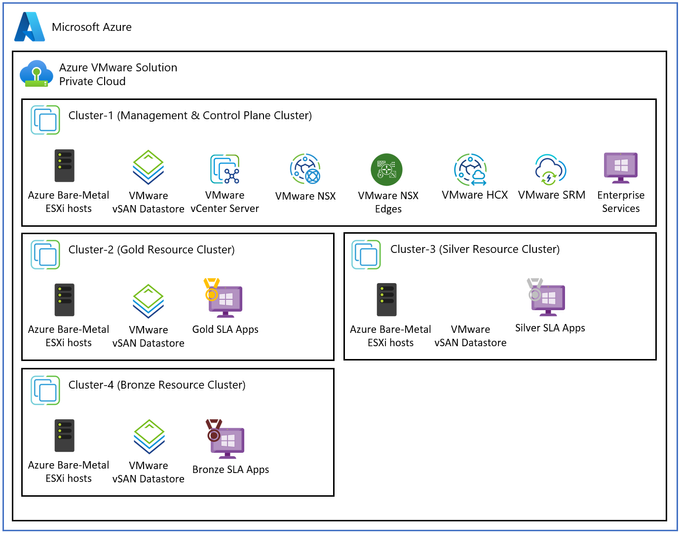This screenshot has width=680, height=533.
Task: Click the 'VMware vCenter Server' label
Action: (225, 202)
